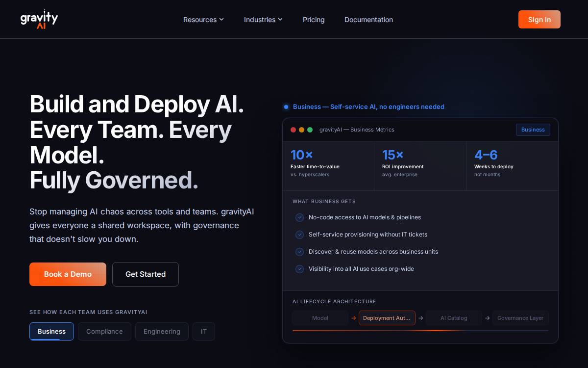This screenshot has height=368, width=588.
Task: Go to the Pricing page
Action: pos(314,20)
